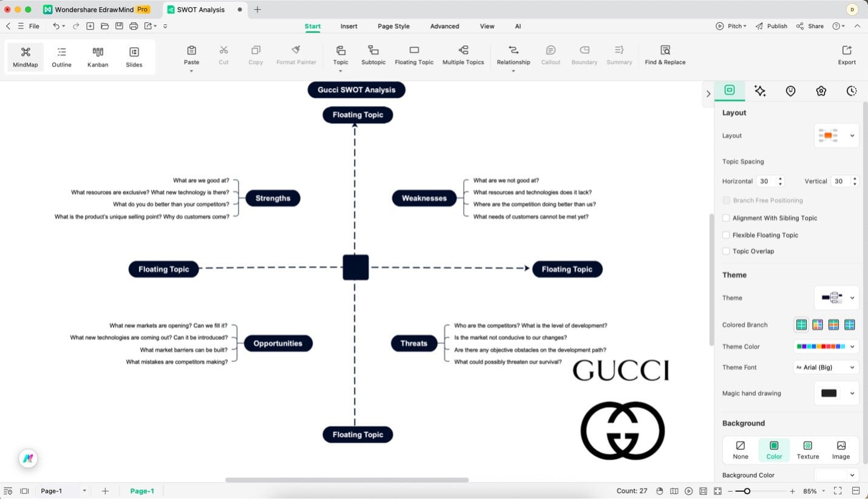Insert Multiple Topics
This screenshot has width=868, height=501.
click(x=463, y=55)
